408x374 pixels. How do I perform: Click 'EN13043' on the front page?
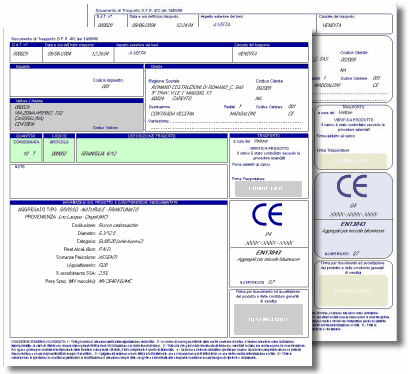269,253
